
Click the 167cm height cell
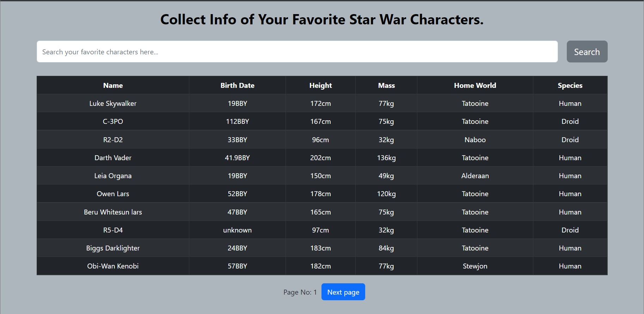point(320,121)
